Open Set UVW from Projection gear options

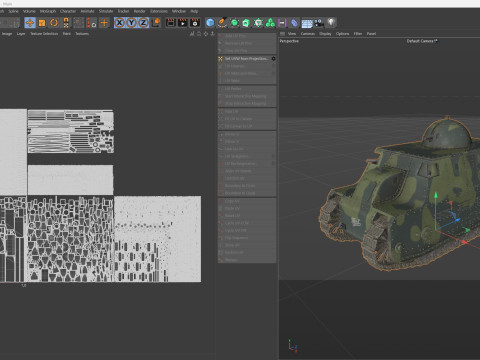(x=273, y=59)
